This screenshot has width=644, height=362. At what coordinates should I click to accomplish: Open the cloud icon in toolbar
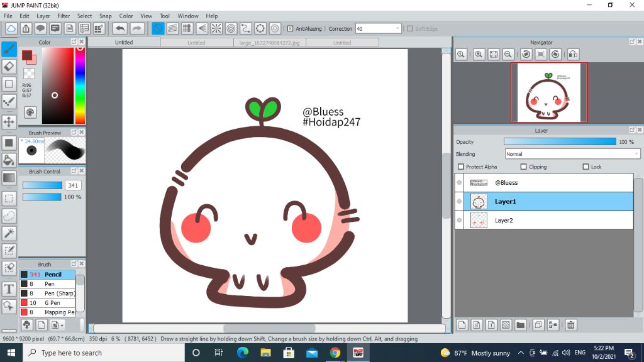(11, 28)
